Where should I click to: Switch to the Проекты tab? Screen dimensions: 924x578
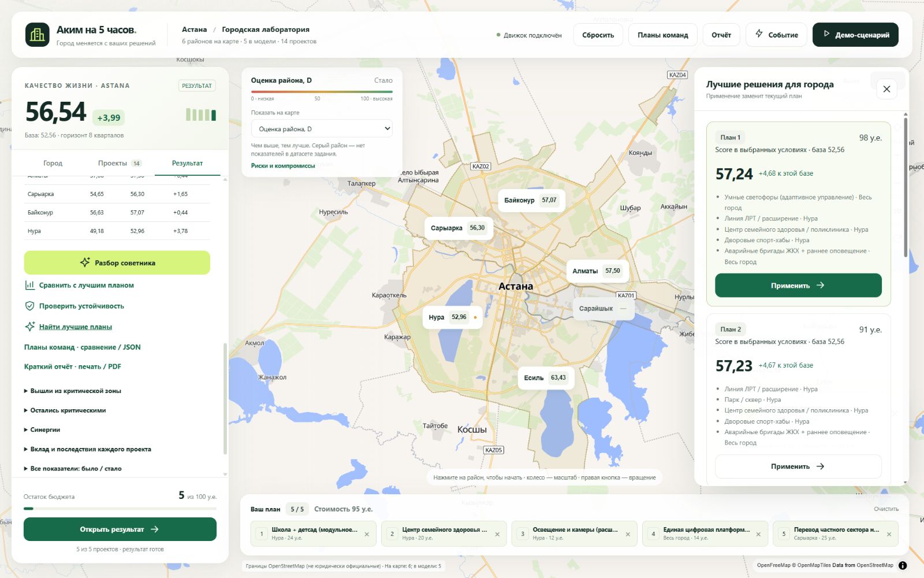(x=119, y=163)
